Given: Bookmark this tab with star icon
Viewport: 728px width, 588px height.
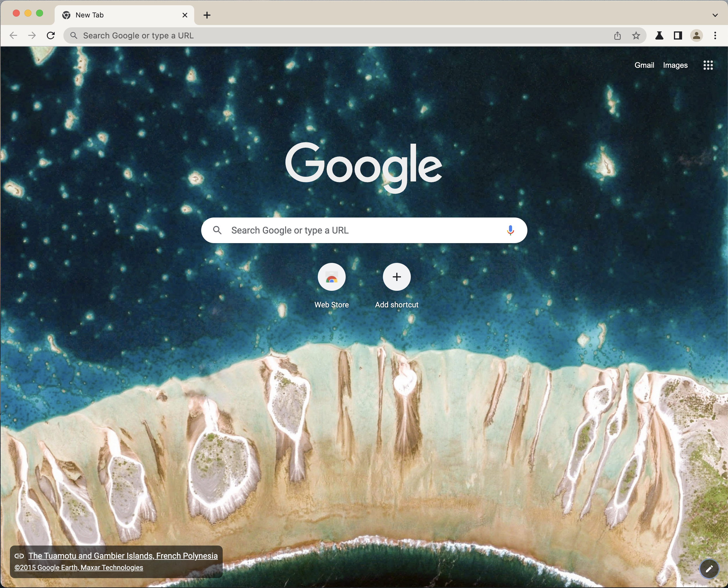Looking at the screenshot, I should 636,35.
